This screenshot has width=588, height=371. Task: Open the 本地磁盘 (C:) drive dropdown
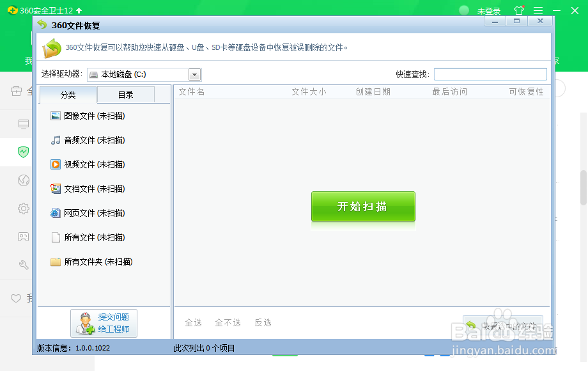pyautogui.click(x=194, y=74)
